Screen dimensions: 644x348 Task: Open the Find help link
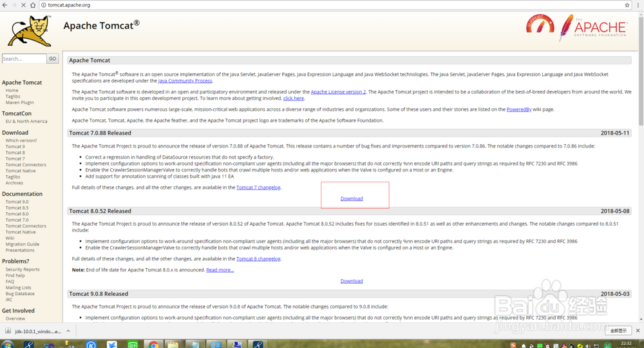click(15, 276)
